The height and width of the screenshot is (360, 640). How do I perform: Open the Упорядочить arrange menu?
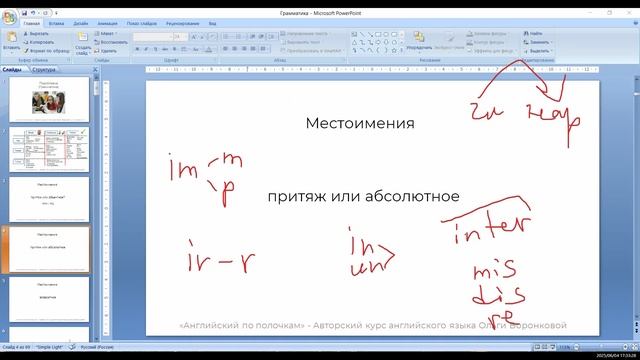point(419,42)
